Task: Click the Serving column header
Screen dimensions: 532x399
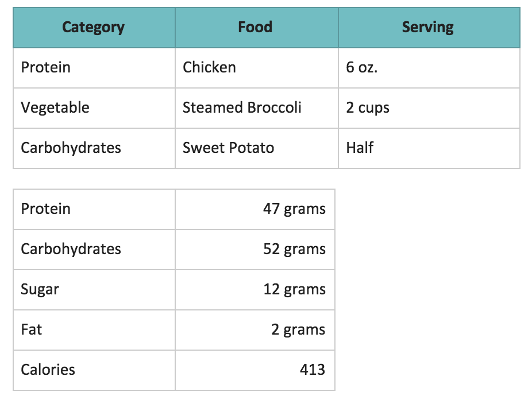Action: 427,27
